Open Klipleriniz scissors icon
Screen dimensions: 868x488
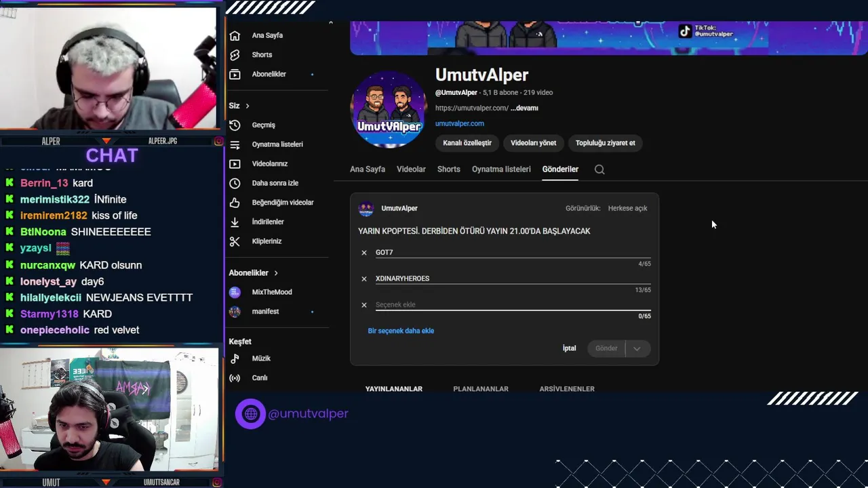235,241
